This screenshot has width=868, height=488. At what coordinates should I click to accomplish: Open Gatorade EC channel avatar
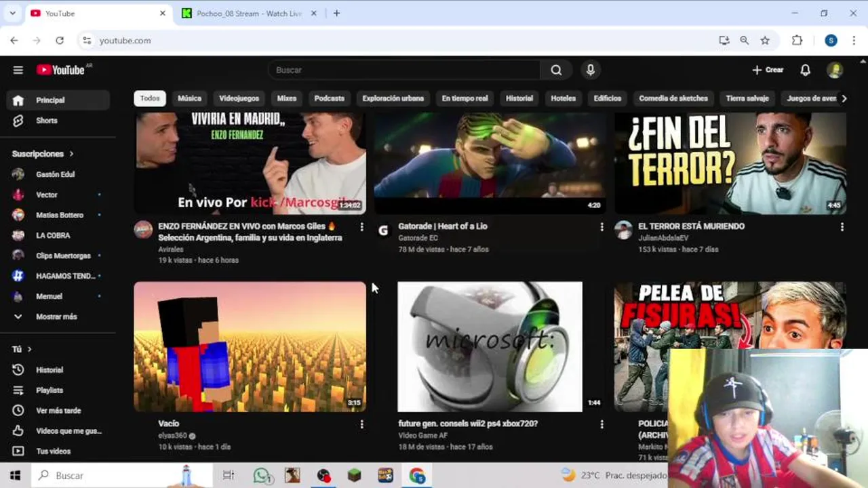(x=383, y=230)
